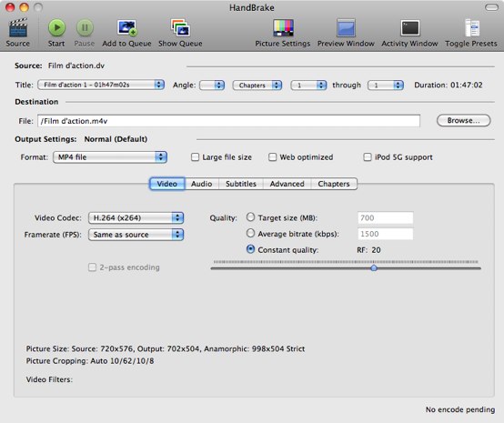504x423 pixels.
Task: Click the constant quality RF slider handle
Action: coord(374,268)
